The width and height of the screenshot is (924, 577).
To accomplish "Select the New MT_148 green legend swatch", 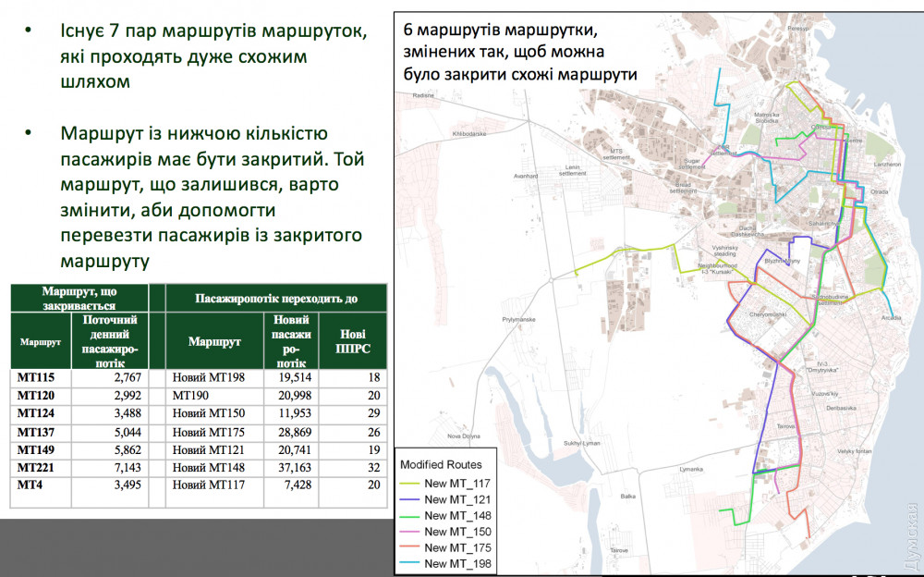I will point(410,515).
